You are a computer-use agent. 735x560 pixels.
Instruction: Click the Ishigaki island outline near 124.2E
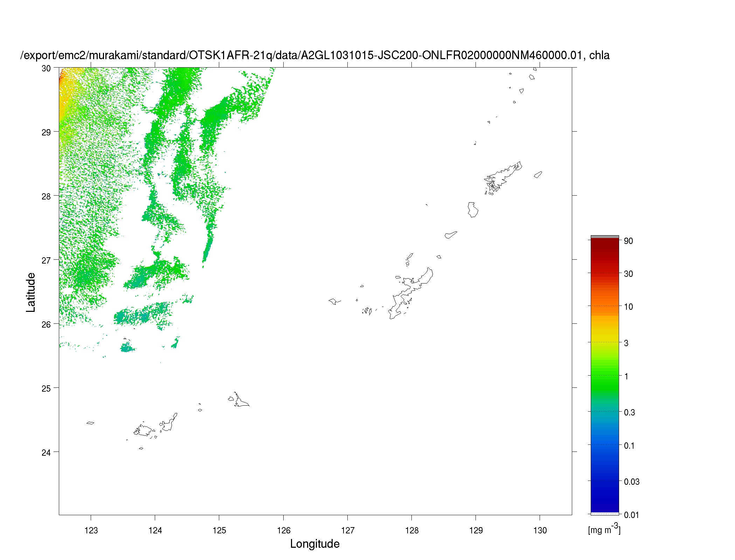(x=169, y=423)
